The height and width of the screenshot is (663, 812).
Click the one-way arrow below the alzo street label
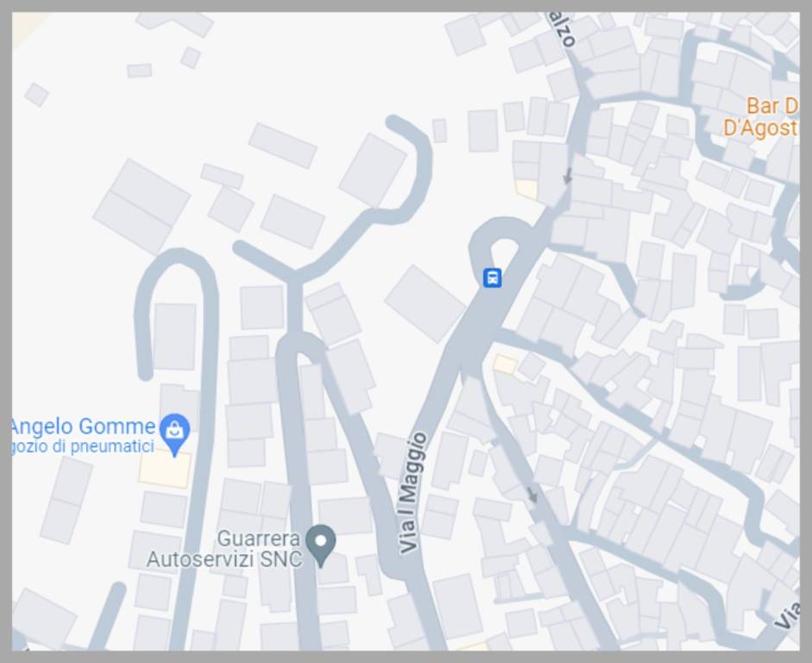tap(568, 175)
